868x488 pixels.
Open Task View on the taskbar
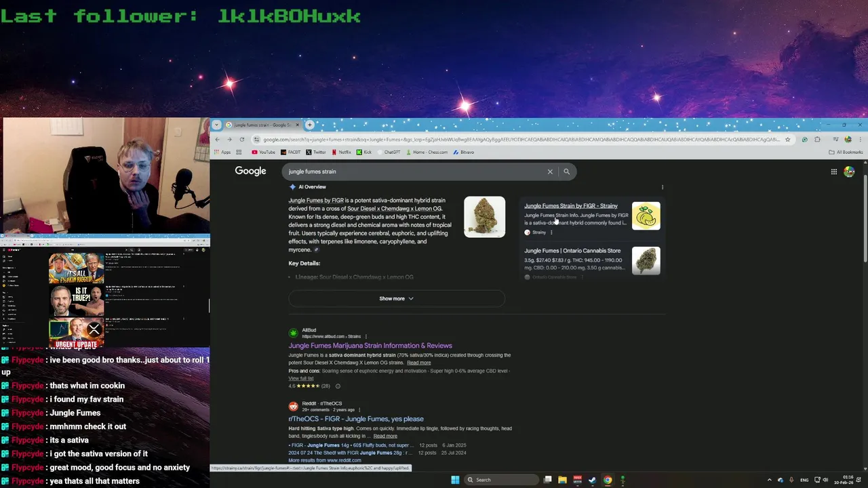tap(547, 480)
